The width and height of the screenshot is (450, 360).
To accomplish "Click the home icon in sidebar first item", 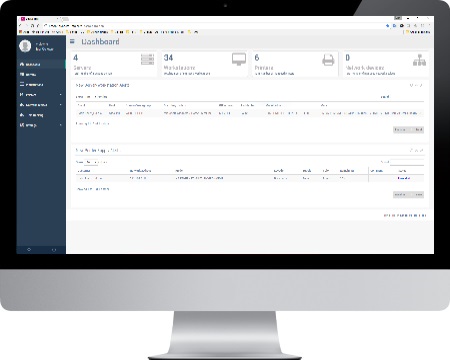I will pyautogui.click(x=22, y=64).
